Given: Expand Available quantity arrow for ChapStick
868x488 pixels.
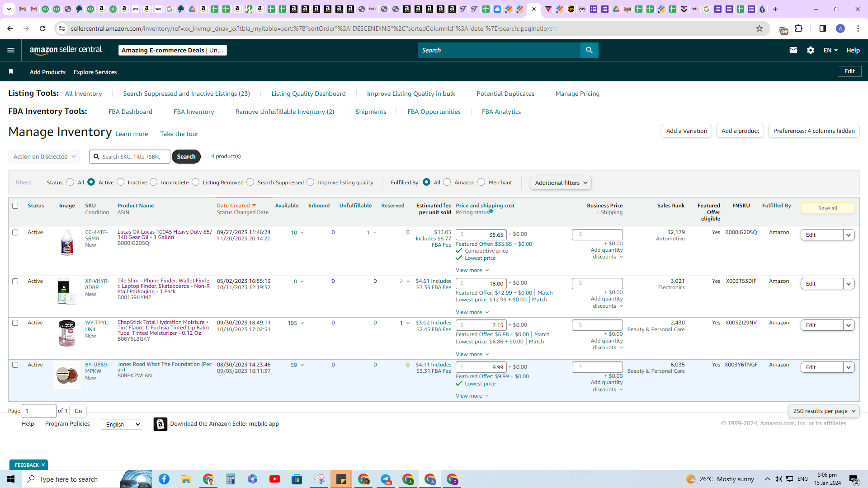Looking at the screenshot, I should tap(302, 324).
